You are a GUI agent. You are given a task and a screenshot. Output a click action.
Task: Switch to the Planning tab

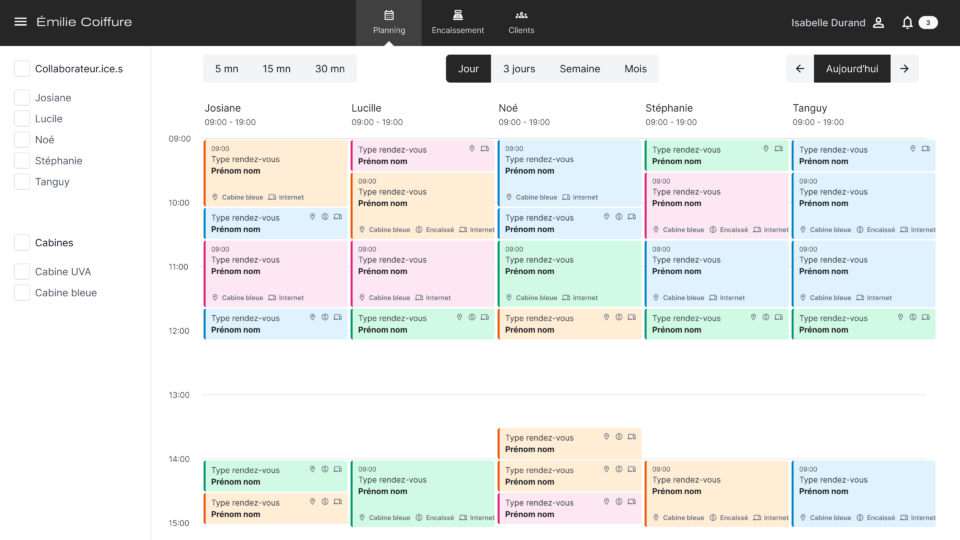tap(389, 22)
